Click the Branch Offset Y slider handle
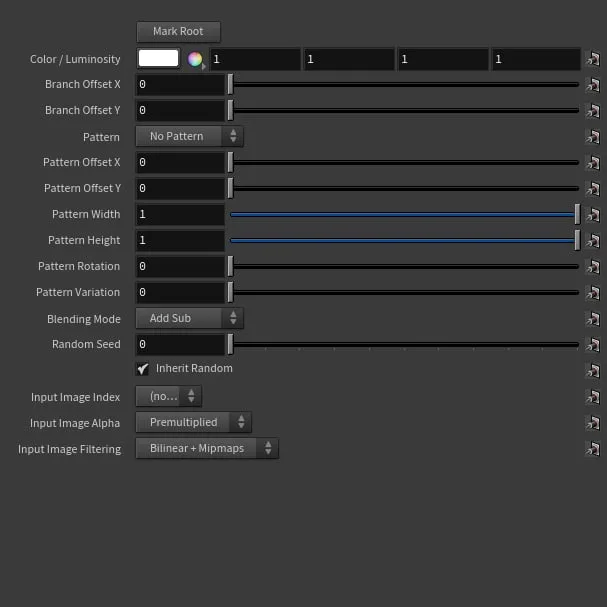The image size is (607, 607). click(x=231, y=110)
